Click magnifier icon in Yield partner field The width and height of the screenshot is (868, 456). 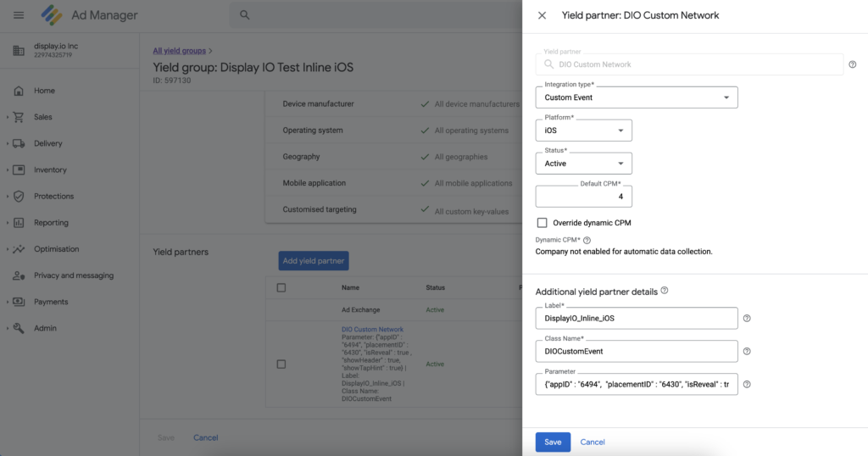click(548, 64)
